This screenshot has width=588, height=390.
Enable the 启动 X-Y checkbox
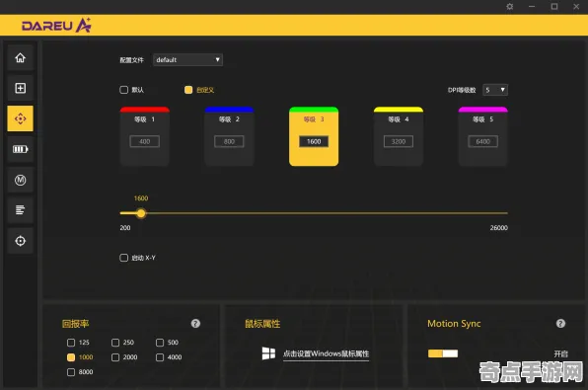coord(123,258)
